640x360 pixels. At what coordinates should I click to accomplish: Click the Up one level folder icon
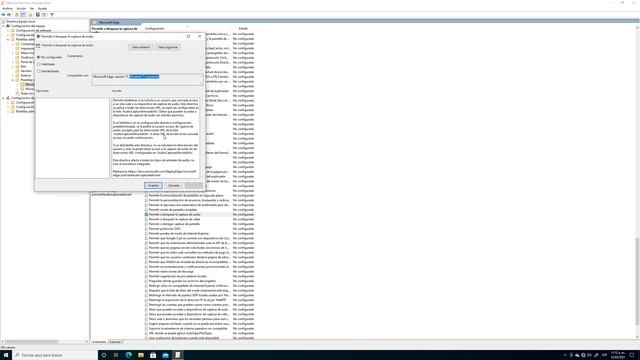[x=17, y=15]
